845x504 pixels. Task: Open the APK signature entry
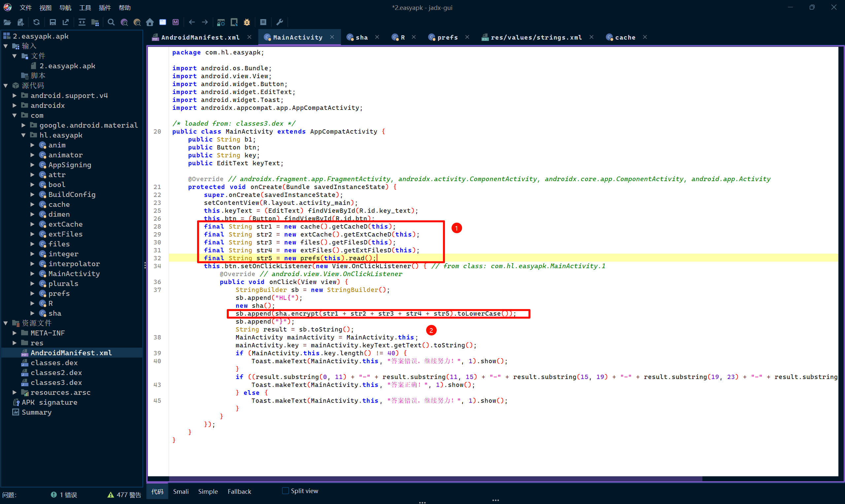(49, 402)
